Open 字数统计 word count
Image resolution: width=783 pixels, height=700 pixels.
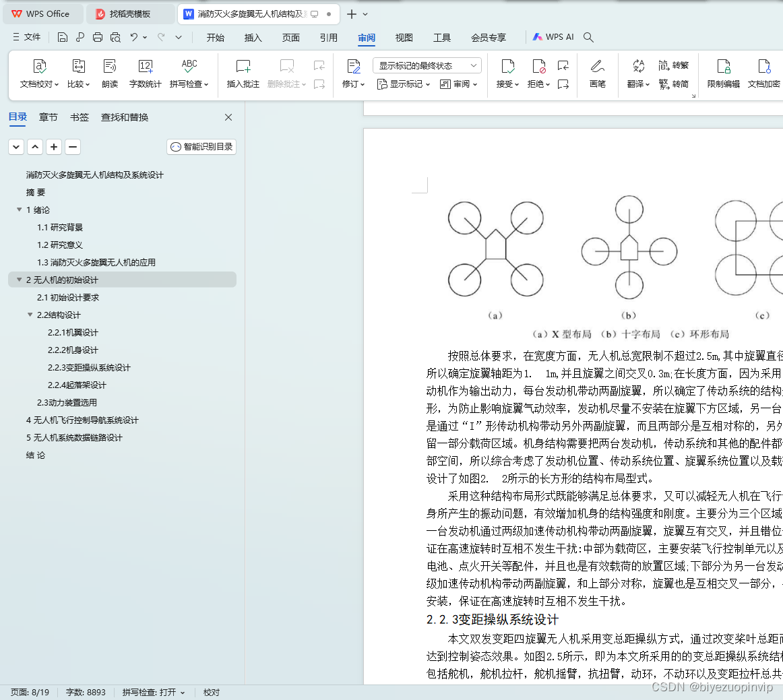pyautogui.click(x=145, y=73)
